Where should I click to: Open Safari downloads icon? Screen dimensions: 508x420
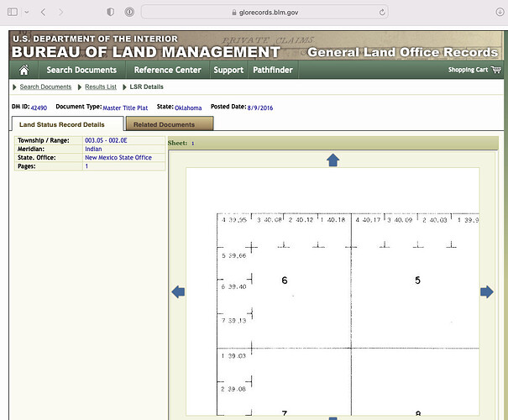(500, 13)
